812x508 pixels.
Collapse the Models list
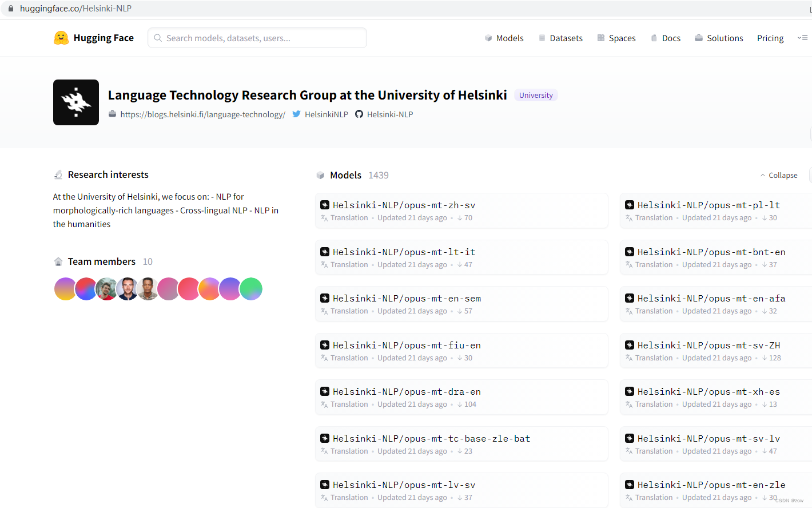[779, 175]
